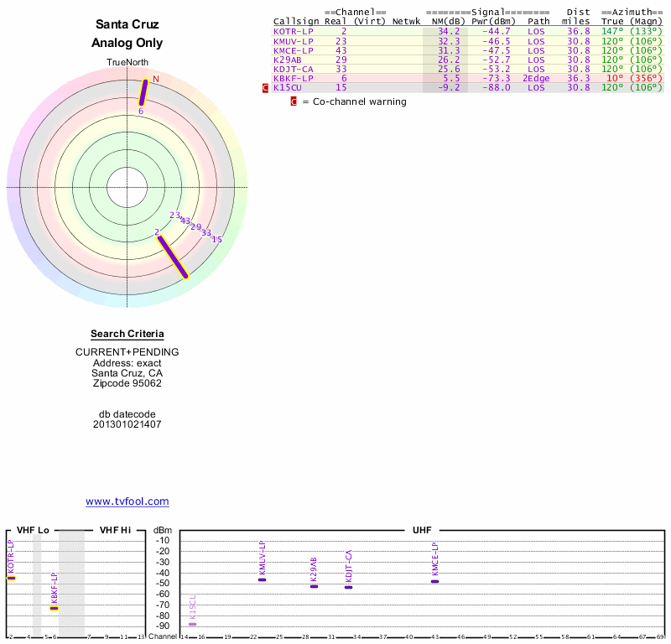Click the www.tvfool.com link
The height and width of the screenshot is (644, 671).
pyautogui.click(x=127, y=501)
